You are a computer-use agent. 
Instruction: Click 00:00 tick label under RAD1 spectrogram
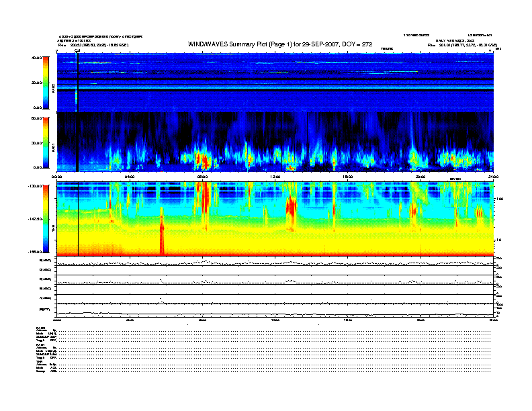click(56, 177)
